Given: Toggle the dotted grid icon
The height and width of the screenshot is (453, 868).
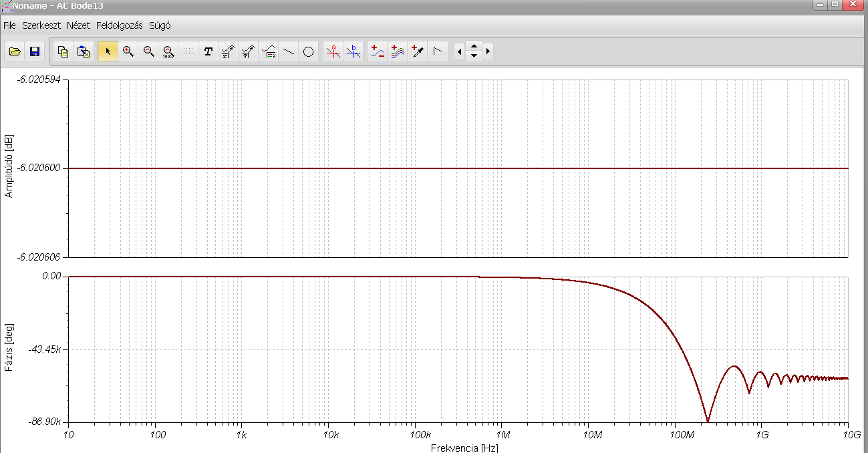Looking at the screenshot, I should (x=188, y=51).
